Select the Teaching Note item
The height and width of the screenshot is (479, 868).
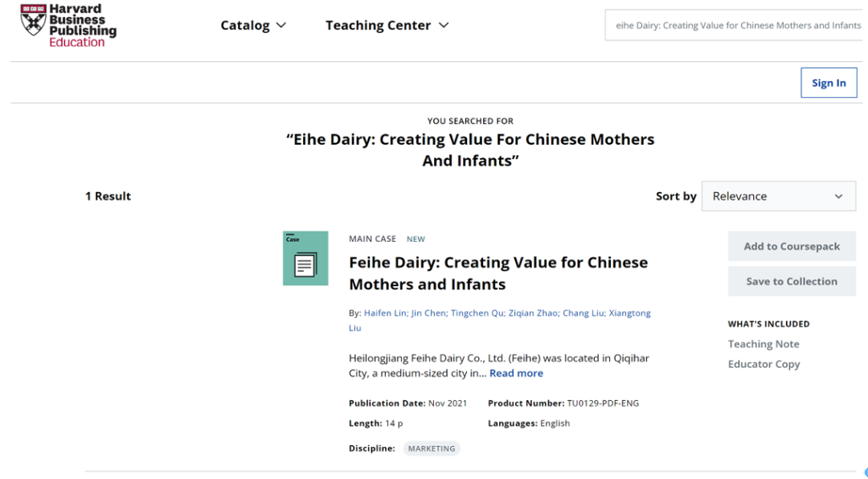(x=764, y=344)
